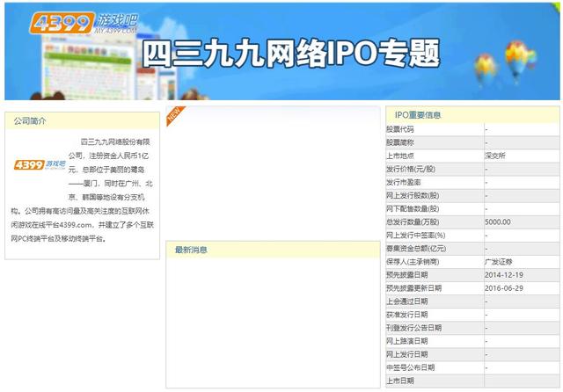563x392 pixels.
Task: Click the 2014-12-19 date value
Action: (504, 275)
